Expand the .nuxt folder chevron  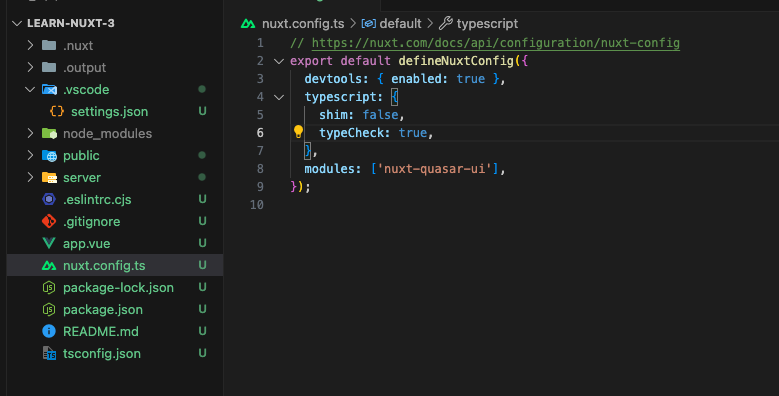[x=30, y=45]
